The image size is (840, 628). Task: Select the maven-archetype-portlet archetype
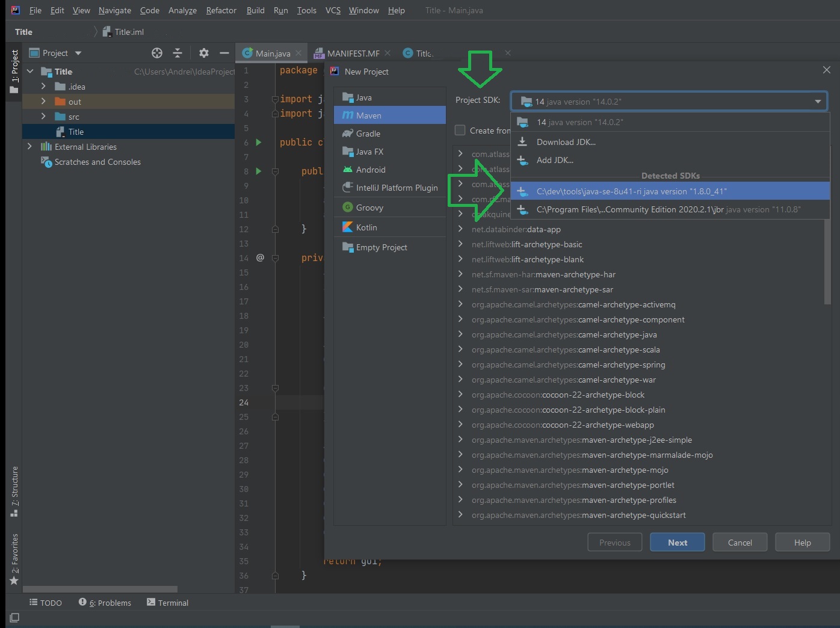pos(573,485)
